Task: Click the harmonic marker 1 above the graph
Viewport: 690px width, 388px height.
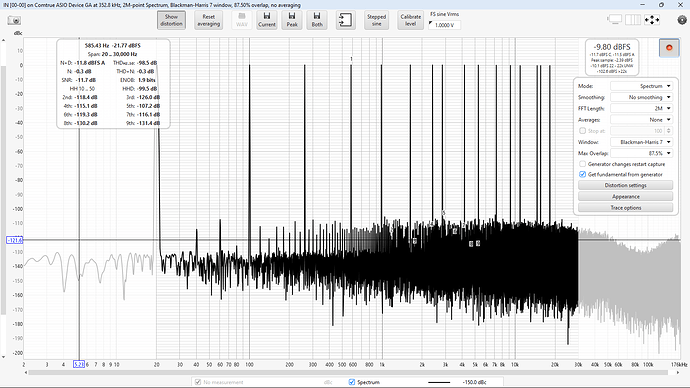Action: point(351,59)
